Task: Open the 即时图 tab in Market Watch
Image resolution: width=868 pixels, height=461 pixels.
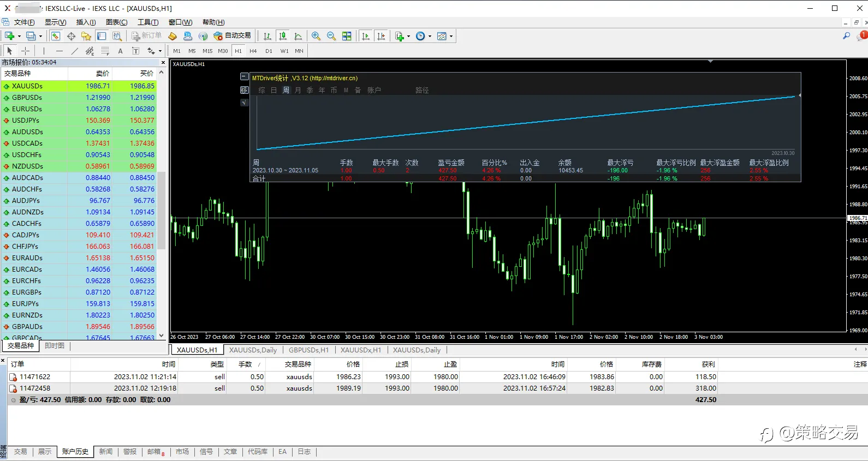Action: (55, 346)
